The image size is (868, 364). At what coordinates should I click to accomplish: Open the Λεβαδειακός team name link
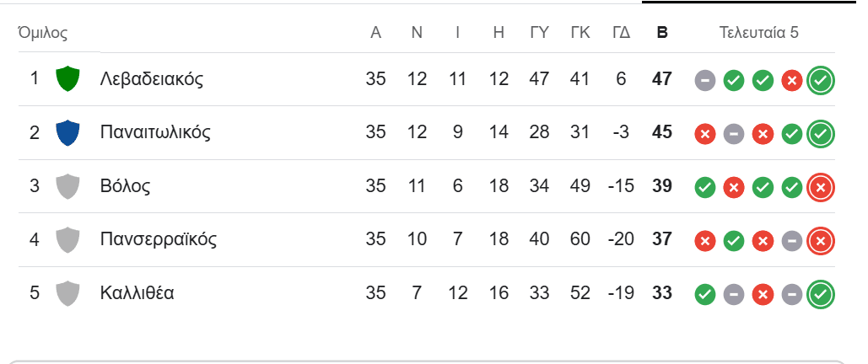151,79
